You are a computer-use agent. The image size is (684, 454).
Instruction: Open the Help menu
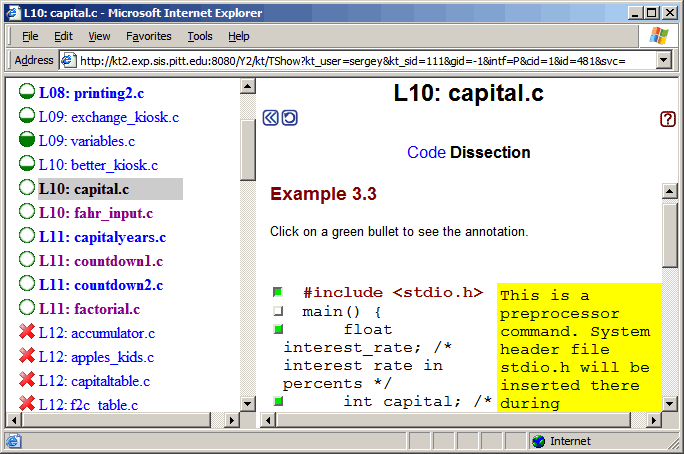239,36
